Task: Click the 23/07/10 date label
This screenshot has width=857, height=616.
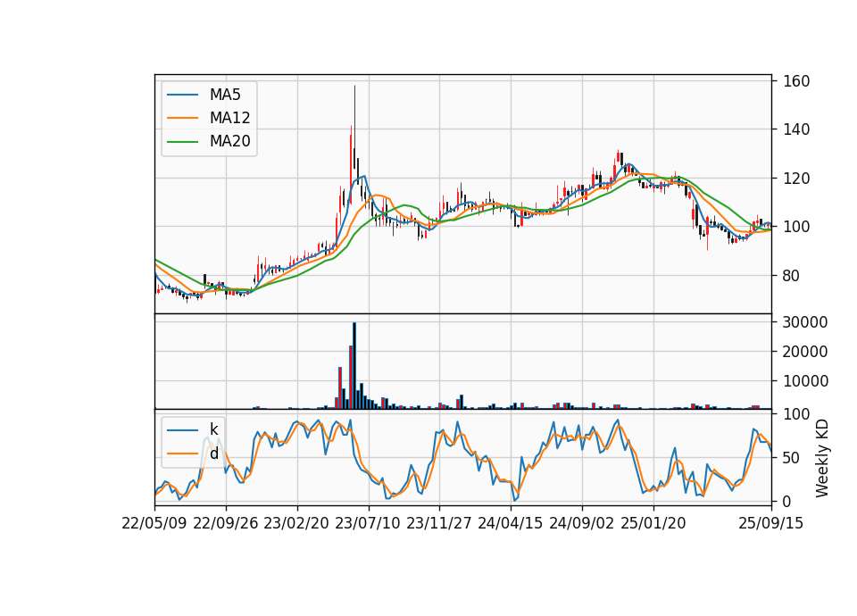Action: point(368,523)
